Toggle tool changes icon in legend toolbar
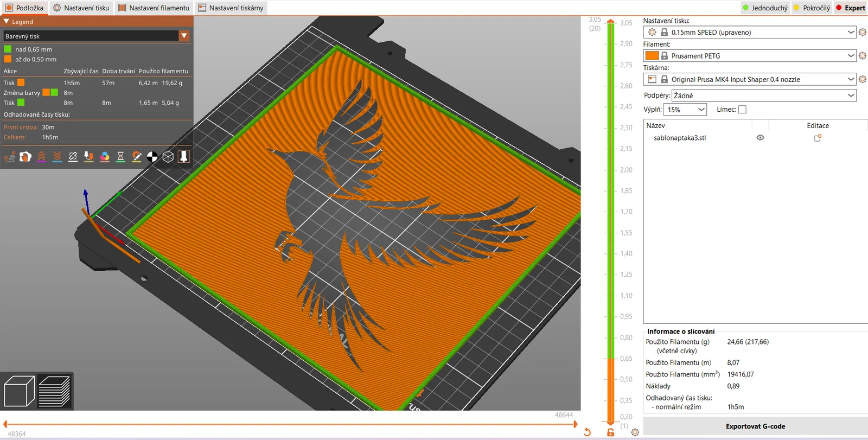 click(89, 157)
